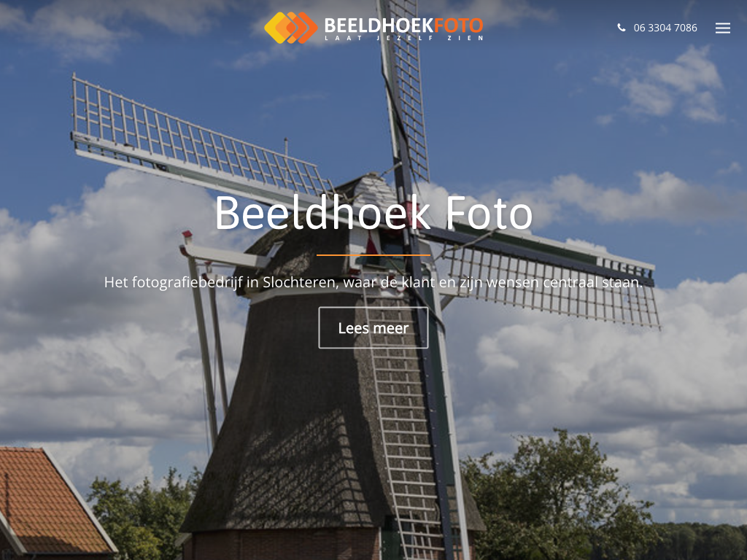Click the BEELDHOEKFOTO logo wordmark

[x=403, y=25]
